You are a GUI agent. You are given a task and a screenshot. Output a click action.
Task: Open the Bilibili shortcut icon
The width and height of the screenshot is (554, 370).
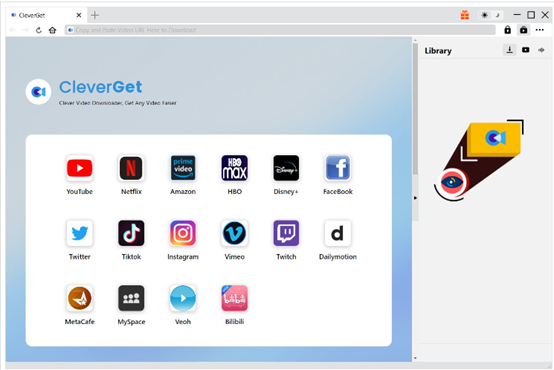point(234,298)
